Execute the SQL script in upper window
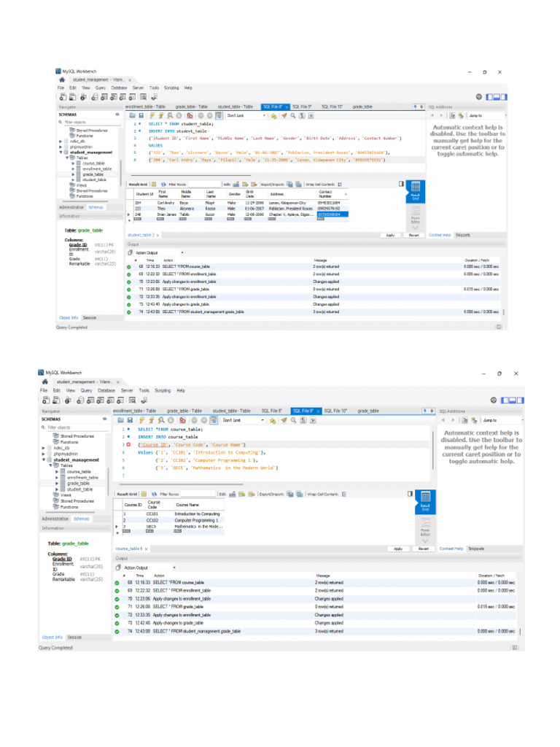Image resolution: width=560 pixels, height=747 pixels. (x=152, y=116)
